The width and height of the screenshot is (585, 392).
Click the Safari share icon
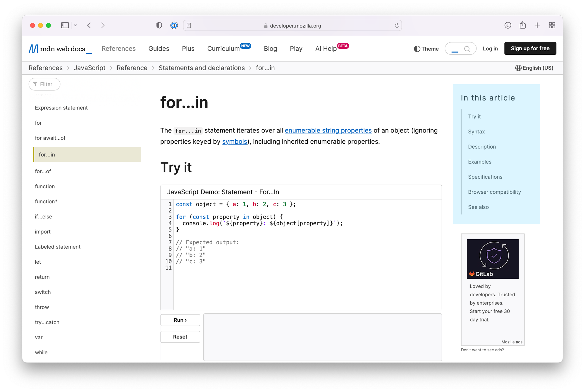523,25
